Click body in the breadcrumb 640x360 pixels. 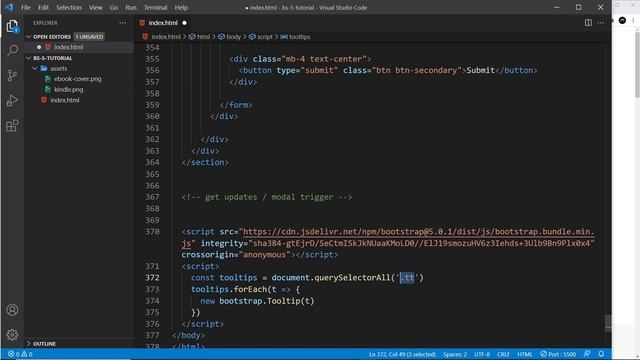click(233, 37)
